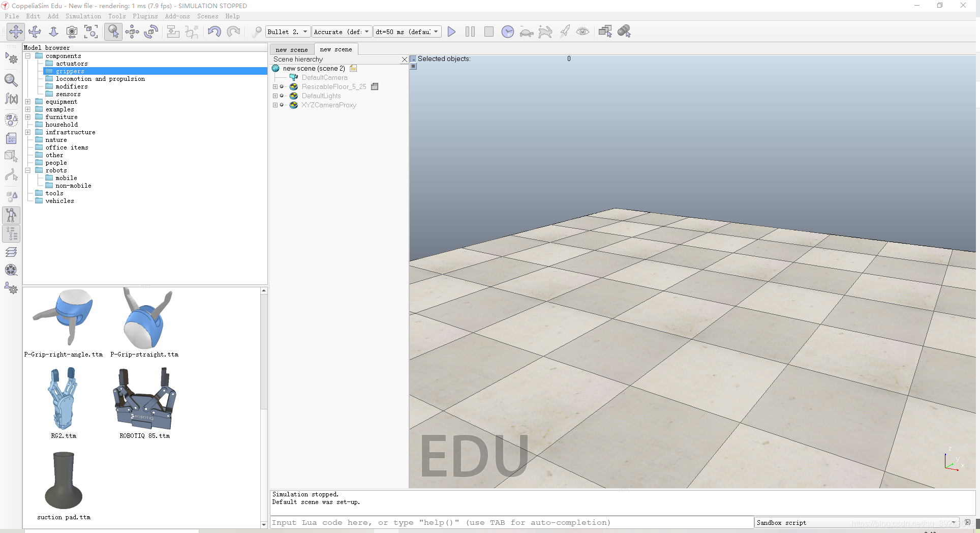Collapse the robots folder
The image size is (980, 533).
(28, 170)
